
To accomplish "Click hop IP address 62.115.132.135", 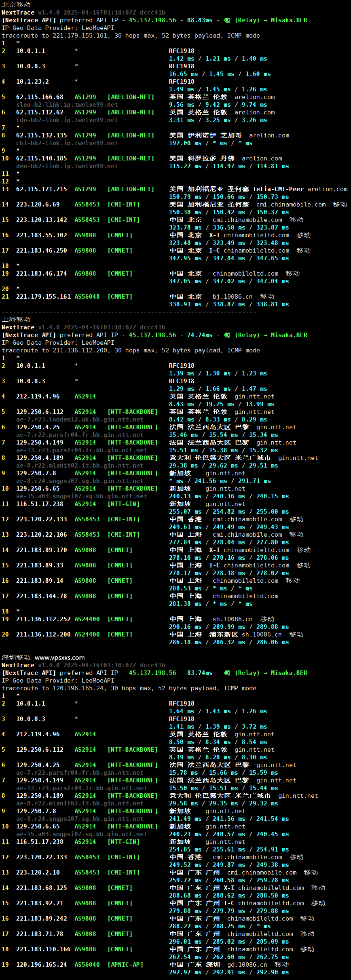I will click(42, 135).
